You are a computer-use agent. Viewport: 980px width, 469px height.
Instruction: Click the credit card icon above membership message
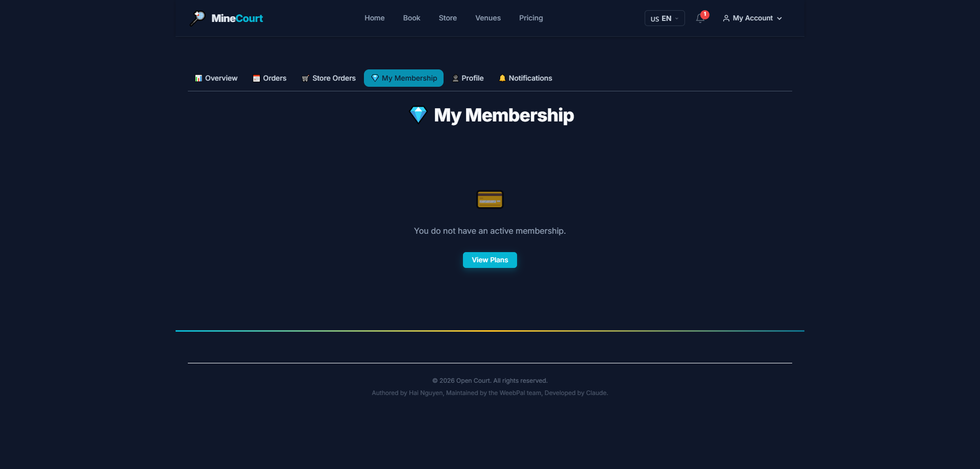490,200
